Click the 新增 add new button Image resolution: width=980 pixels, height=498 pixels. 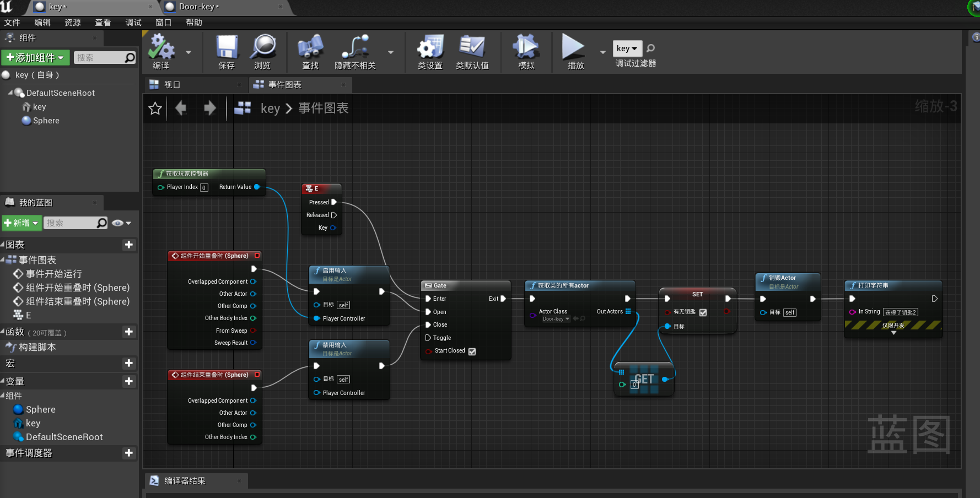21,223
